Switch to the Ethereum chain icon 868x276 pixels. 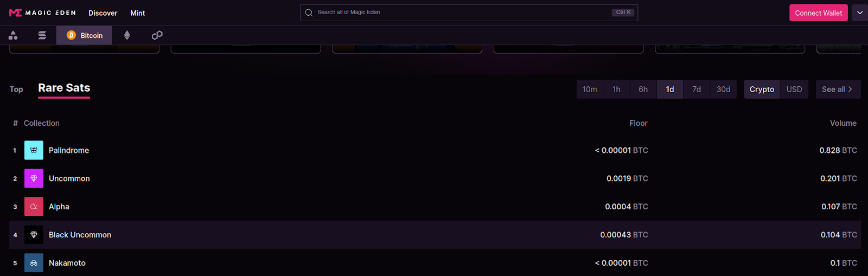pos(127,35)
